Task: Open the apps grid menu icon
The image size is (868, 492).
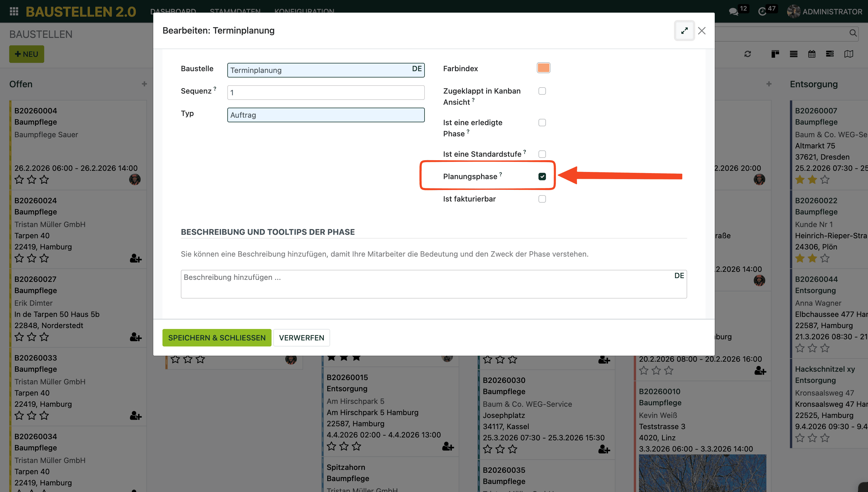Action: click(x=14, y=11)
